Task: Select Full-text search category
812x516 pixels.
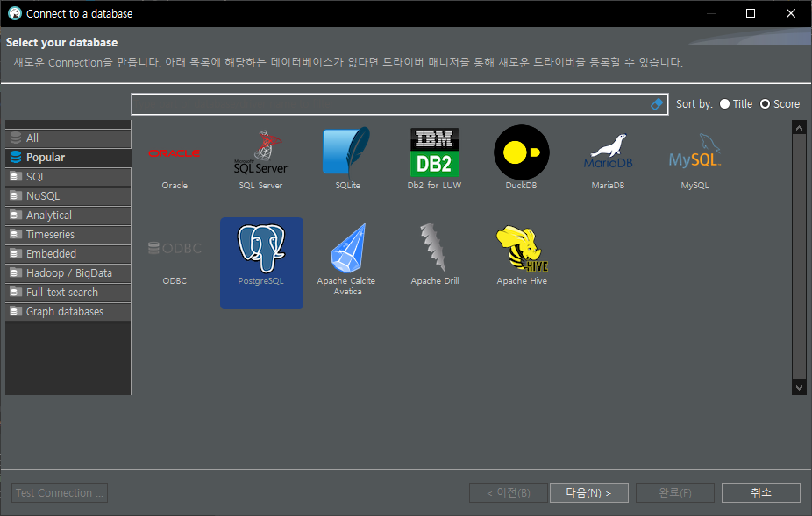Action: 68,293
